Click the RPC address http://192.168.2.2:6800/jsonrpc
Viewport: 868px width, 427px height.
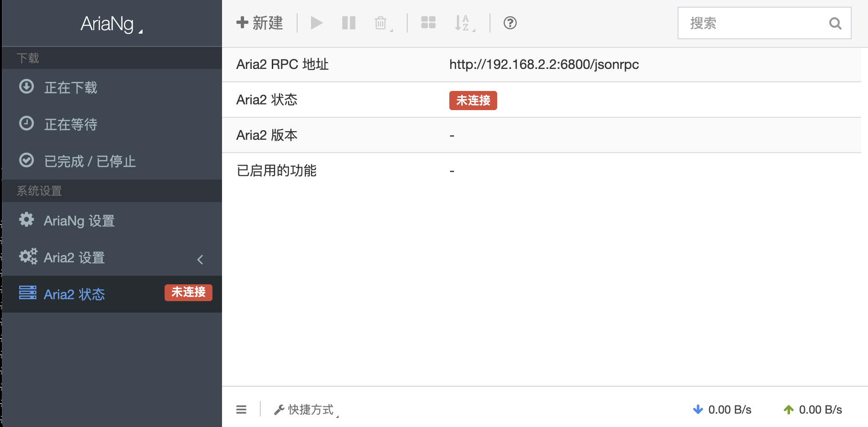coord(544,65)
